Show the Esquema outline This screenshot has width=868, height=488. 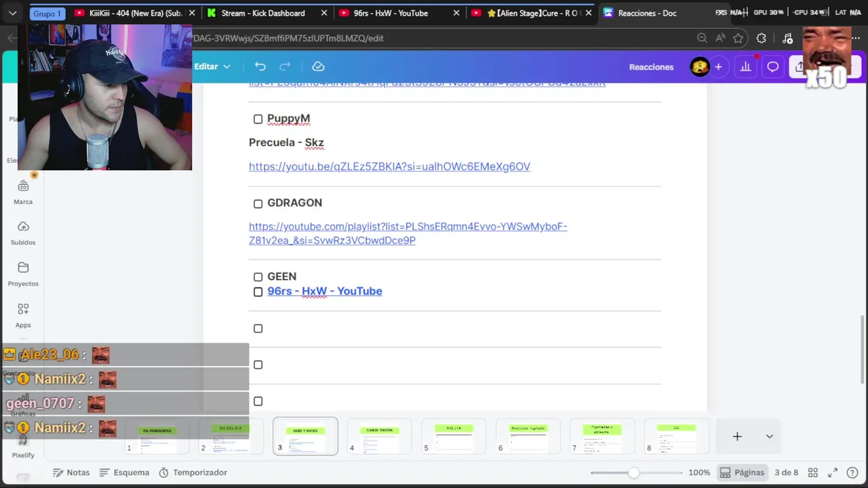[124, 472]
